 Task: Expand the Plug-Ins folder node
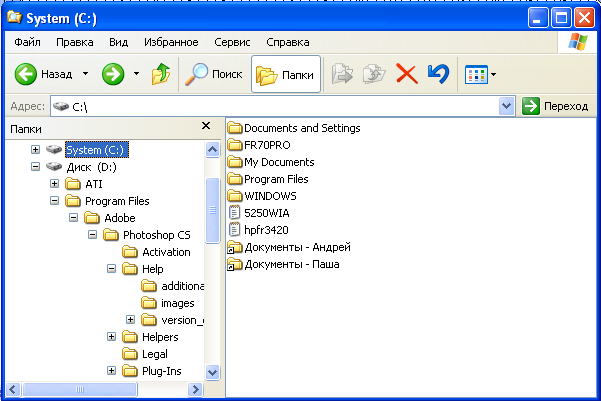coord(111,371)
